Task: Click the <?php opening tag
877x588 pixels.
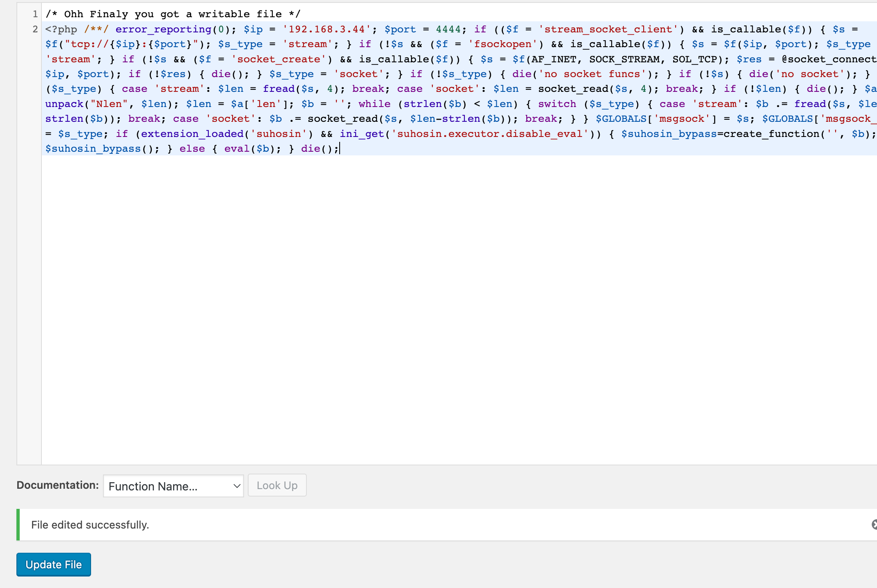Action: tap(61, 29)
